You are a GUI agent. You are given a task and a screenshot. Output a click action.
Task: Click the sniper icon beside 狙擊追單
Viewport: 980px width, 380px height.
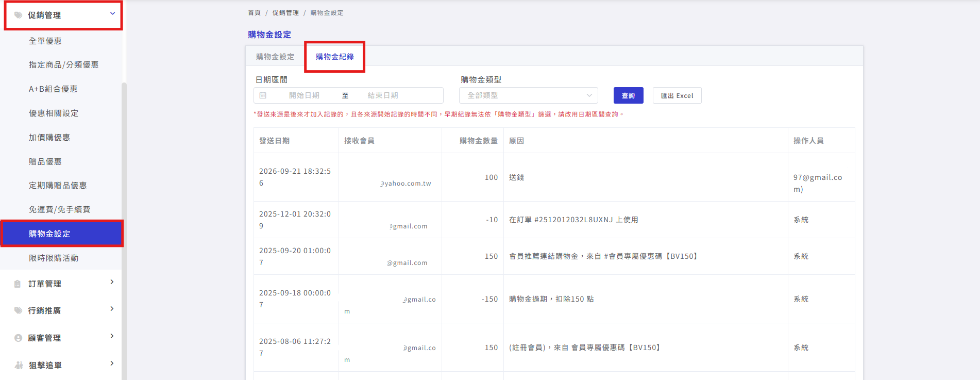pos(19,365)
